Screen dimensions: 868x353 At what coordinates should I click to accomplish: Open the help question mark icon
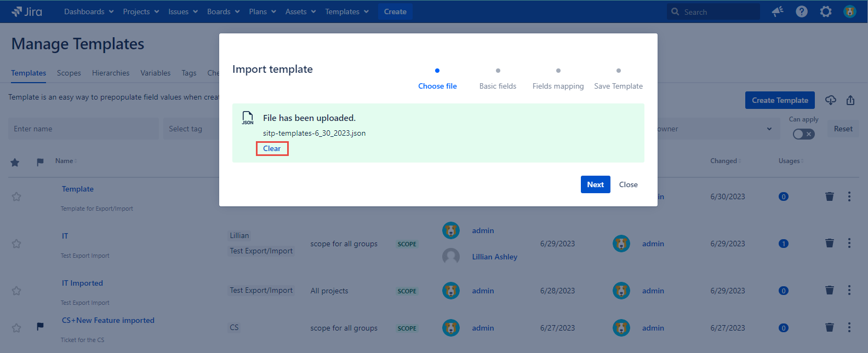(802, 11)
